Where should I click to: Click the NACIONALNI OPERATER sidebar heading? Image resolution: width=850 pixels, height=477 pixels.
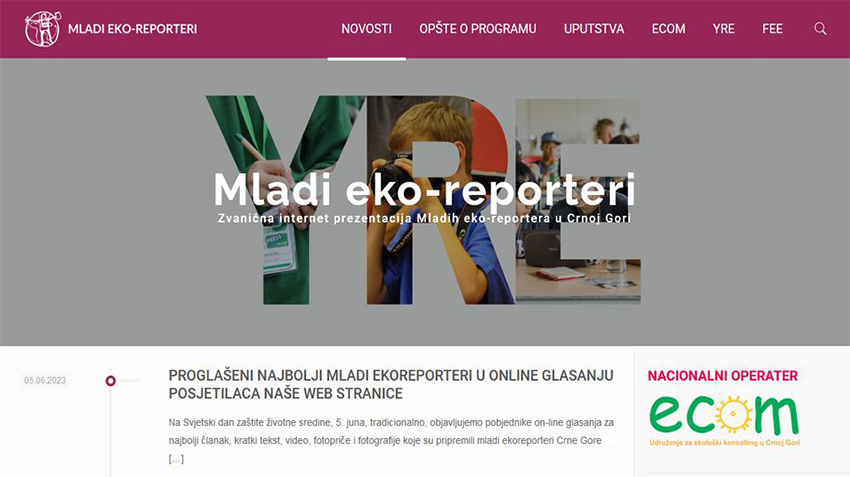[723, 376]
